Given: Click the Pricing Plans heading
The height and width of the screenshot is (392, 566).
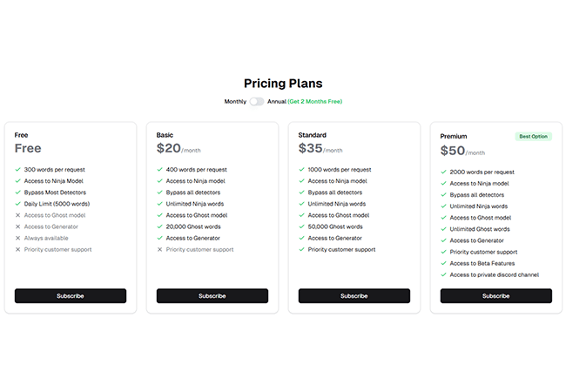Looking at the screenshot, I should [x=283, y=84].
